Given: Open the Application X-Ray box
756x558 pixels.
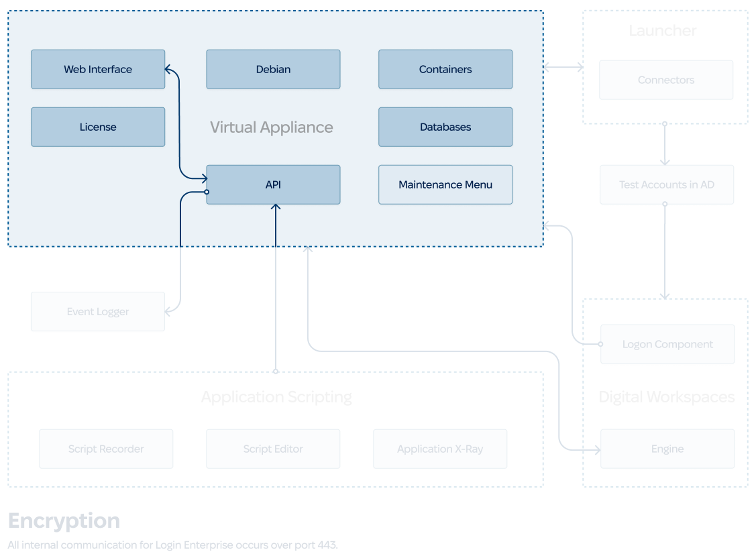Looking at the screenshot, I should 440,449.
